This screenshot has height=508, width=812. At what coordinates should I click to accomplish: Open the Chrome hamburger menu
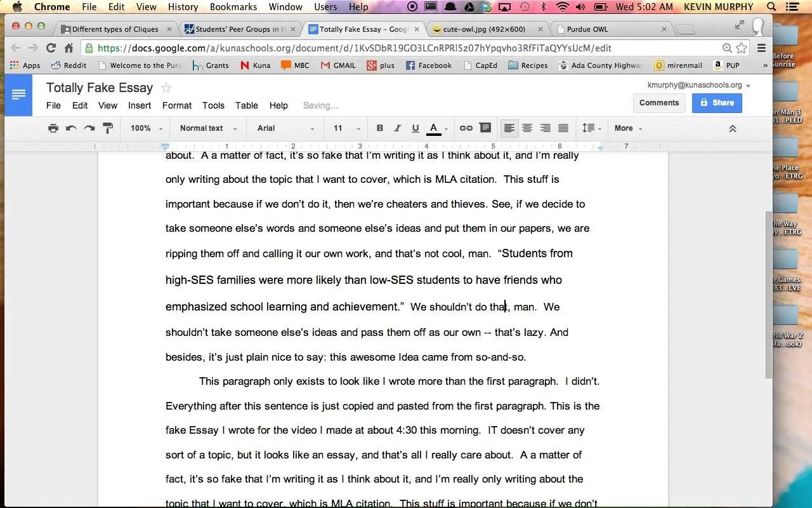[762, 48]
